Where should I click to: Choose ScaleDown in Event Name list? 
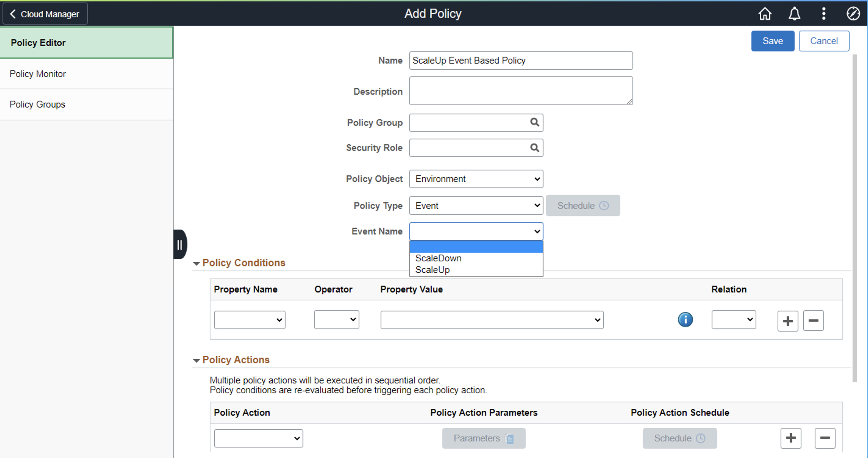tap(438, 258)
